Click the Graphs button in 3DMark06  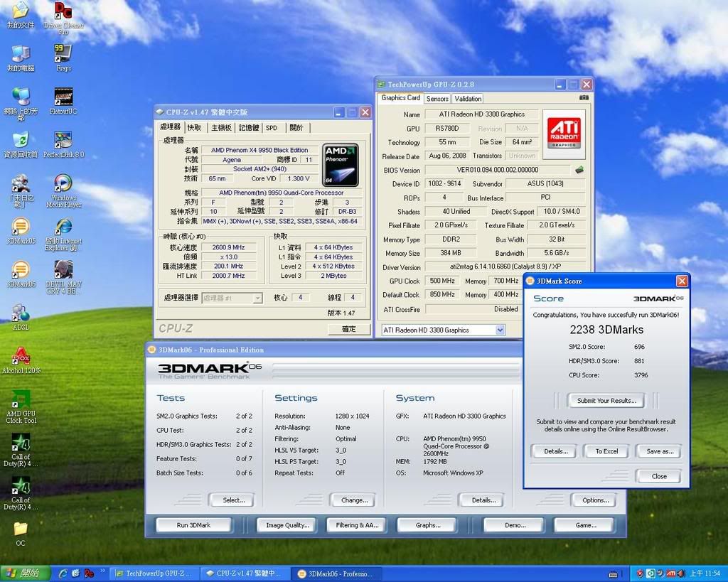click(427, 525)
